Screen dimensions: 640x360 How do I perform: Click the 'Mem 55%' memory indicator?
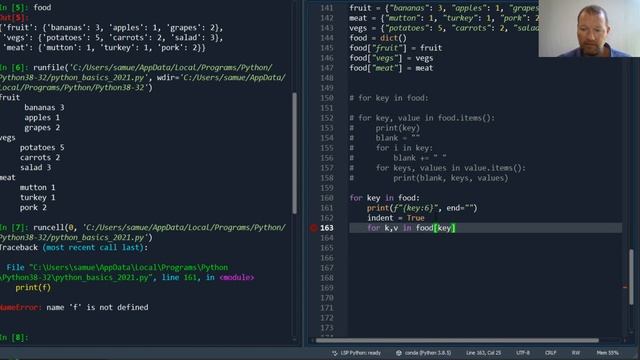click(x=607, y=353)
